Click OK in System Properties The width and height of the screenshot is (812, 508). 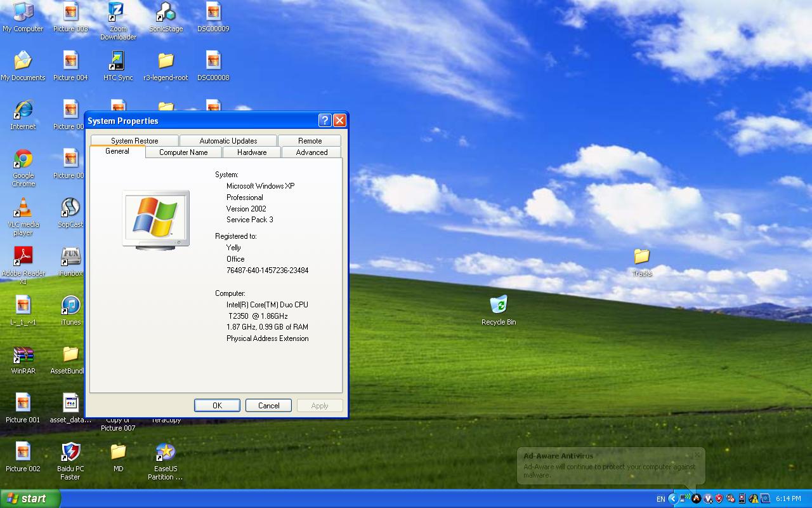(217, 406)
